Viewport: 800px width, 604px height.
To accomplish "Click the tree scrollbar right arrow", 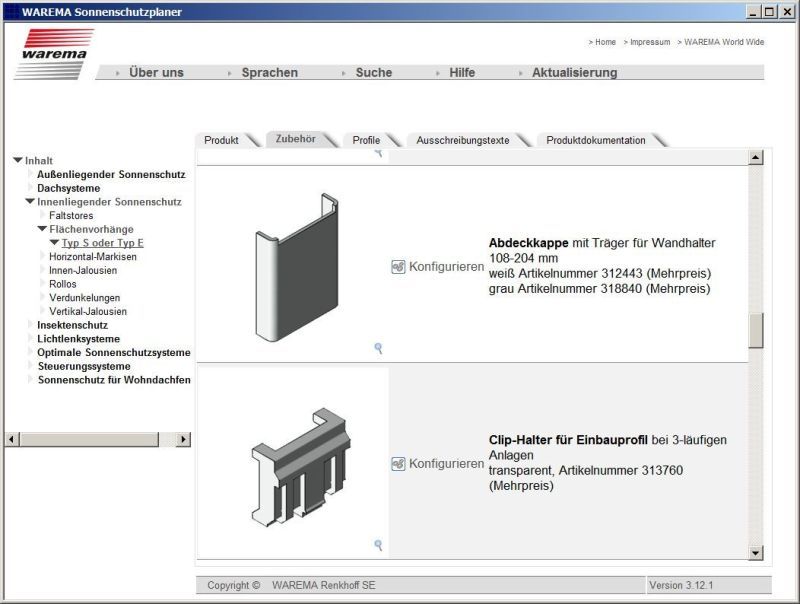I will (184, 439).
